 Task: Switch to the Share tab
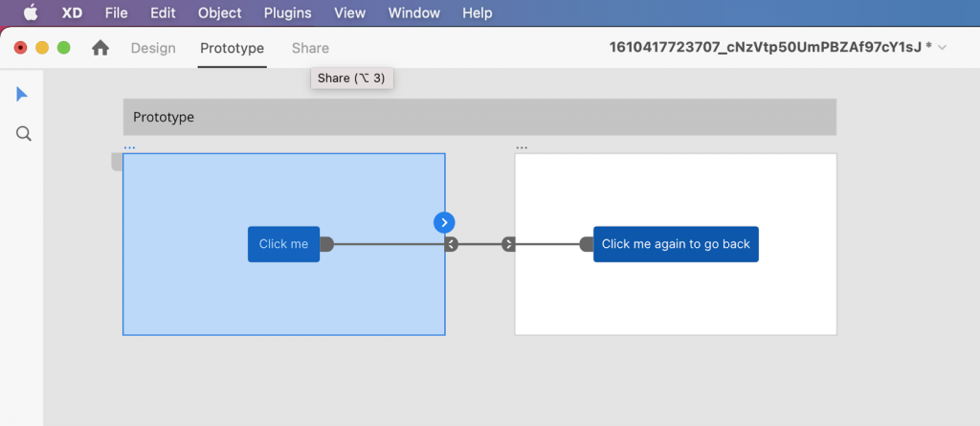click(310, 48)
